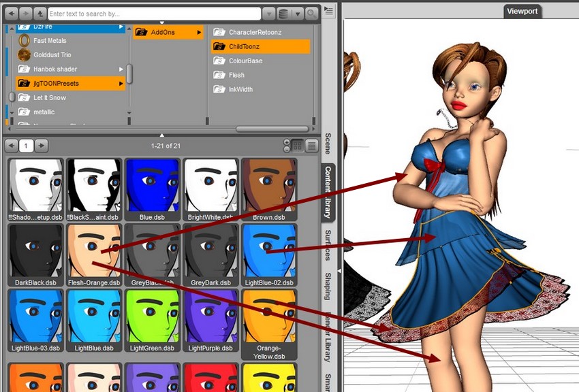The height and width of the screenshot is (392, 579).
Task: Switch to icon grid view
Action: pyautogui.click(x=297, y=146)
